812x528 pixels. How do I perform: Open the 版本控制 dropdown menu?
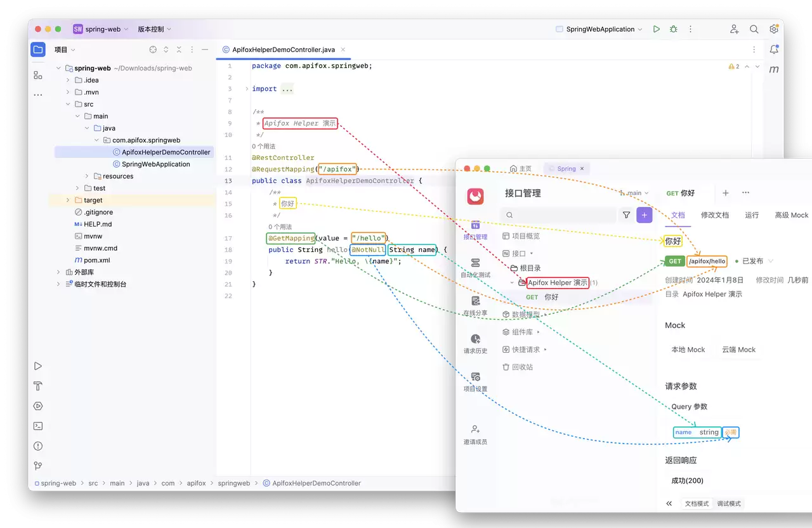point(155,29)
